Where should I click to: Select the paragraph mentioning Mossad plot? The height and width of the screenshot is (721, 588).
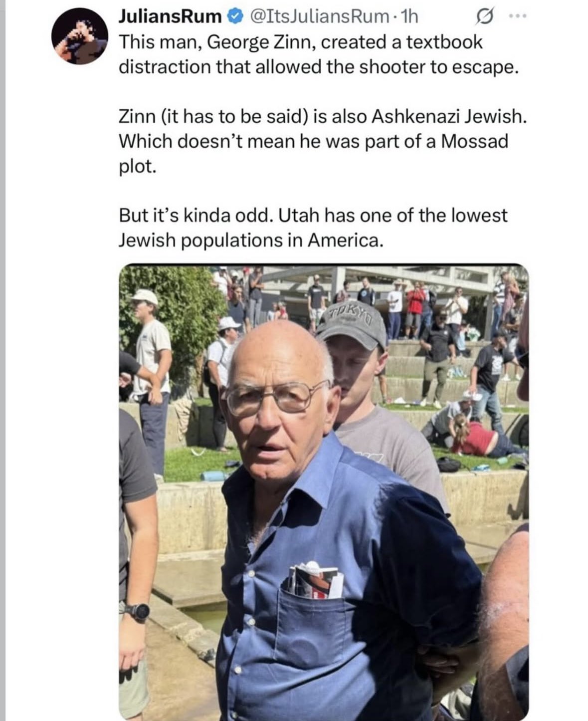[x=323, y=141]
